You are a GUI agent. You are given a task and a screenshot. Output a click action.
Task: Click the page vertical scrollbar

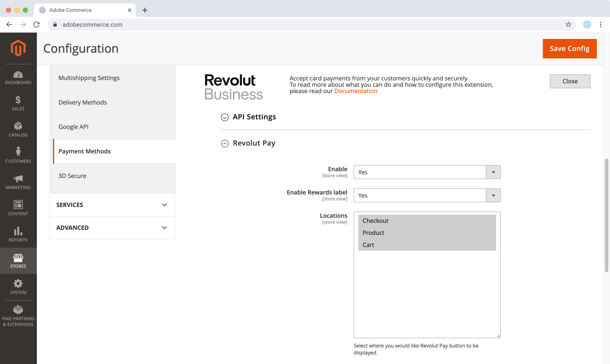point(607,215)
